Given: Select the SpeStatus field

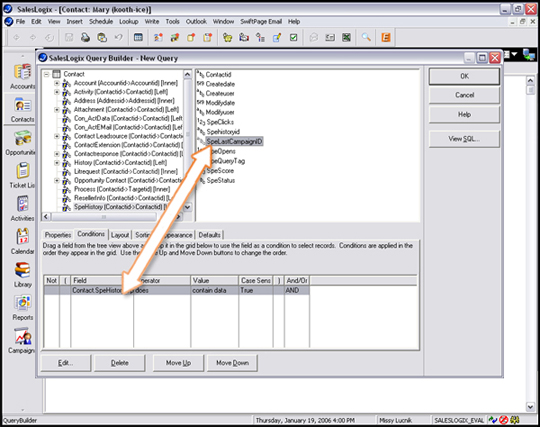Looking at the screenshot, I should click(x=221, y=180).
